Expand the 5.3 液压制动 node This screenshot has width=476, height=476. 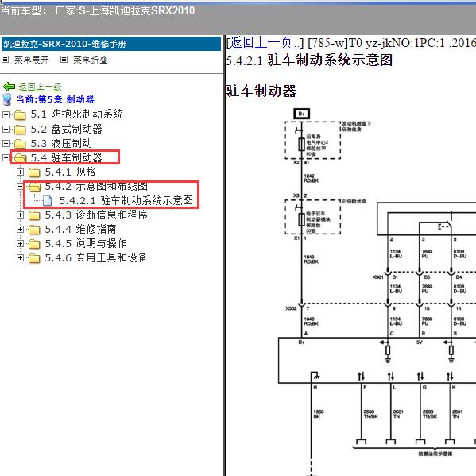[6, 143]
